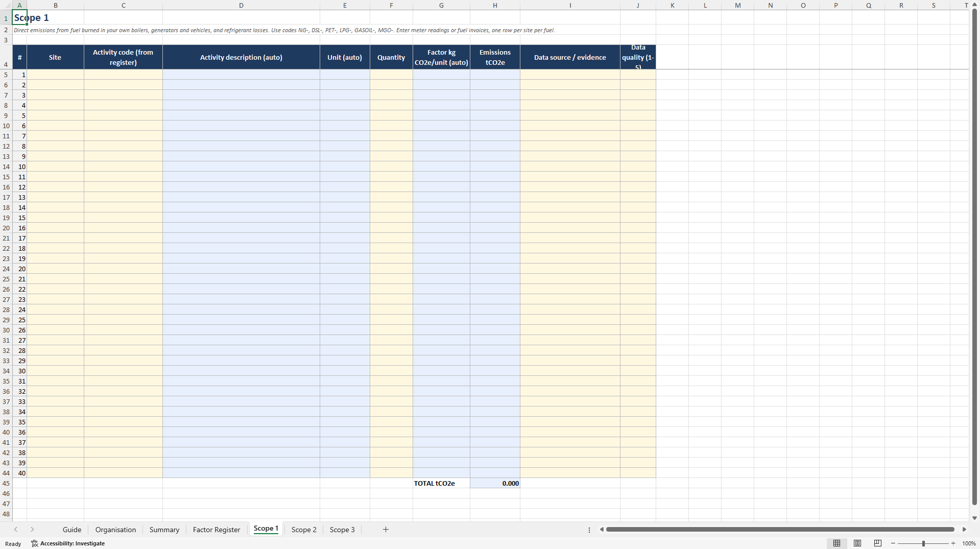Select column D header
The image size is (980, 549).
241,5
